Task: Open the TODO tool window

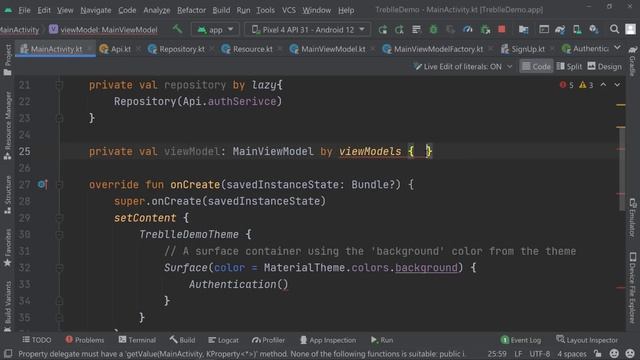Action: coord(37,340)
